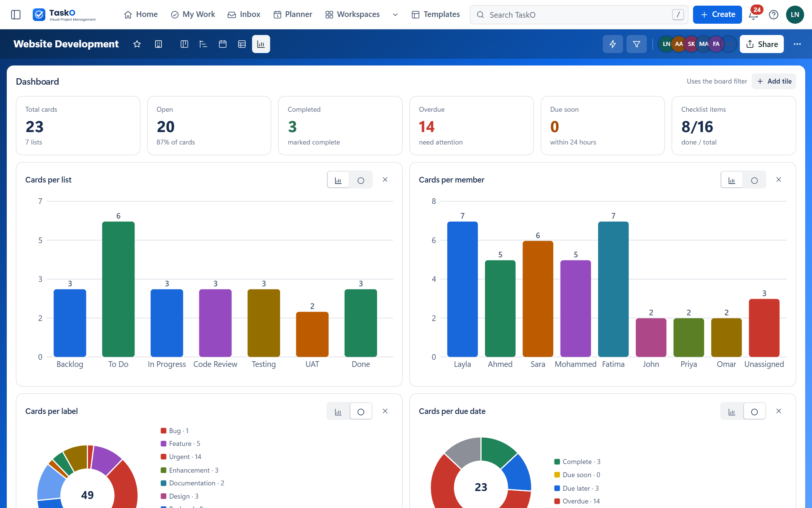Image resolution: width=812 pixels, height=508 pixels.
Task: Go to Home in top navigation
Action: pos(141,14)
